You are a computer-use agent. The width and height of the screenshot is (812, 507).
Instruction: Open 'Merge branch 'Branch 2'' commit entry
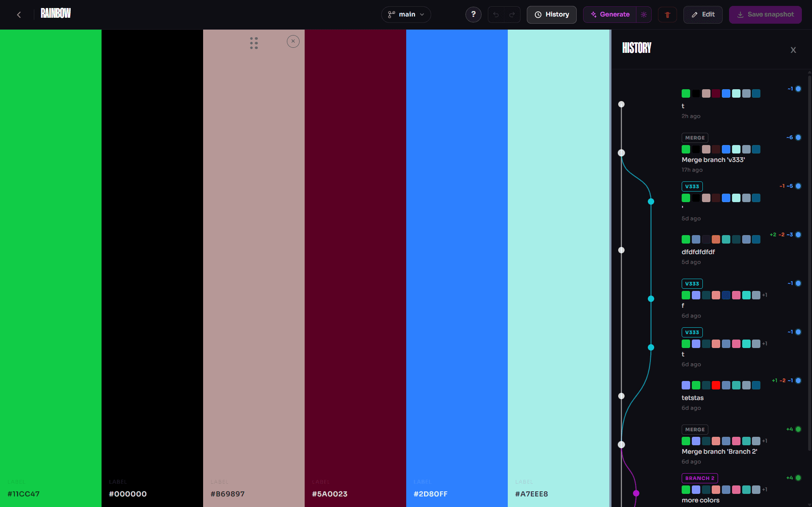(719, 452)
